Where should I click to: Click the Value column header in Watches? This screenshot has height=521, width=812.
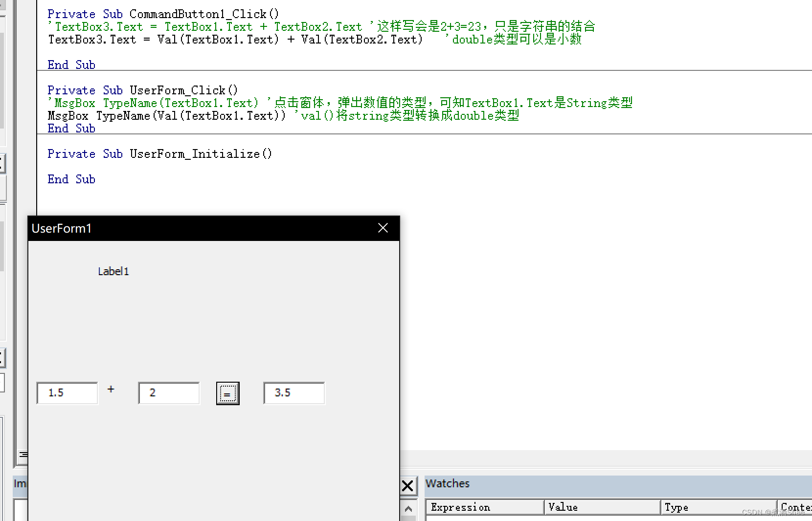pos(603,507)
